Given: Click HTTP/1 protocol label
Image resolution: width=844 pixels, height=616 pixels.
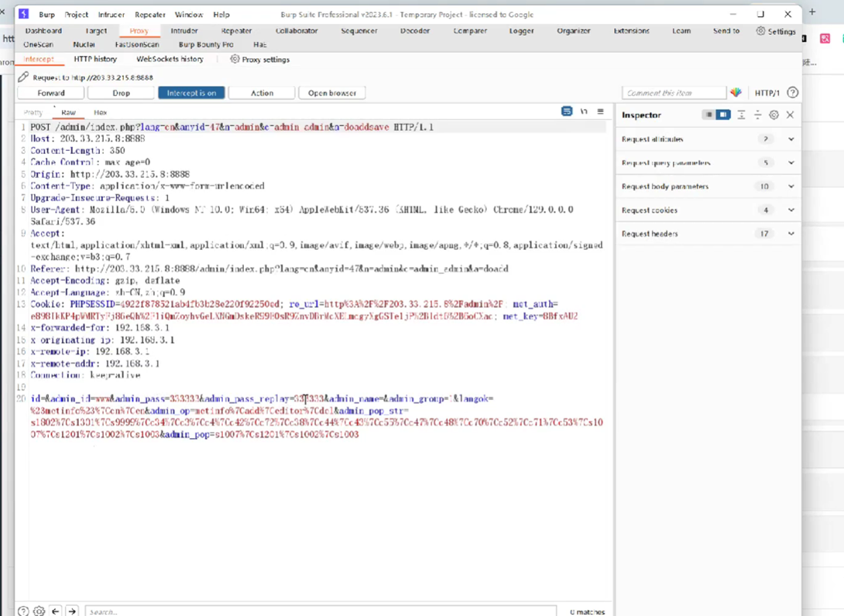Looking at the screenshot, I should [x=767, y=93].
